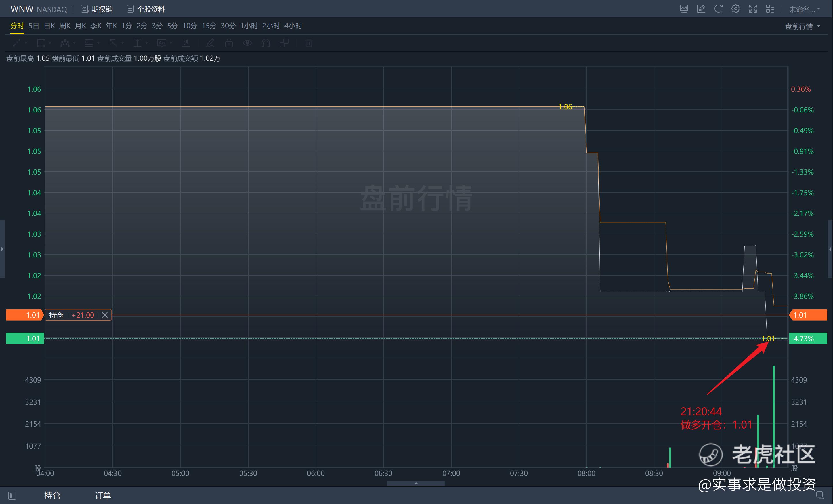Screen dimensions: 833x504
Task: Expand the Fibonacci tool dropdown arrow
Action: 98,43
